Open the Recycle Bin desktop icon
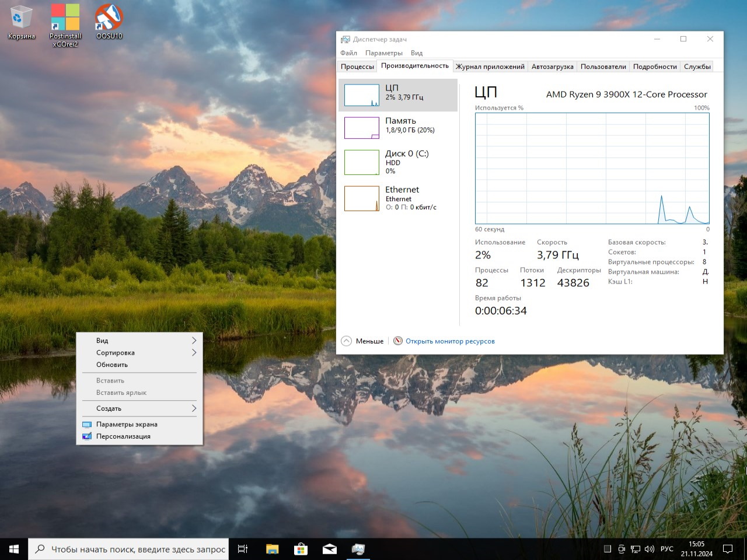Screen dimensions: 747x560 pyautogui.click(x=21, y=22)
